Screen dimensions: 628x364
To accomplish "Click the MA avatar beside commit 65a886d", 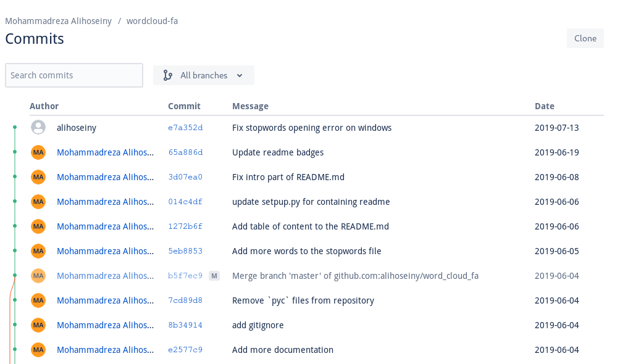I will 38,152.
